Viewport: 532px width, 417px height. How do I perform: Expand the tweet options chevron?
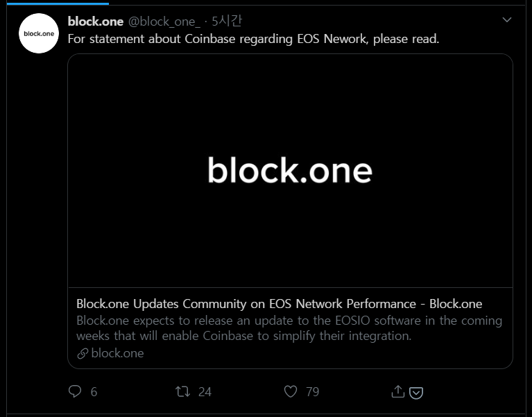pyautogui.click(x=507, y=21)
